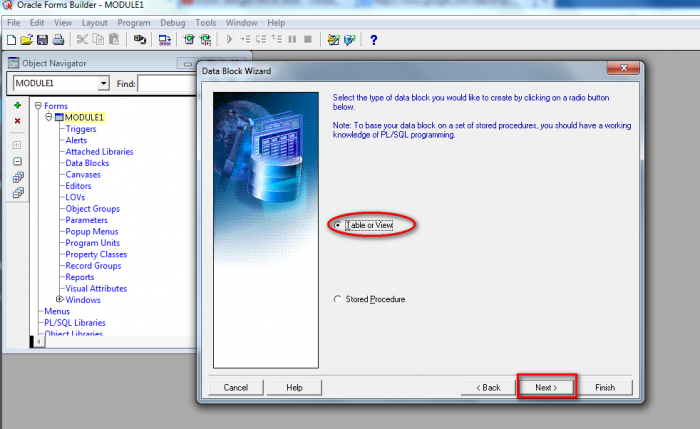Select the LOVs tree node
Image resolution: width=700 pixels, height=429 pixels.
[75, 197]
